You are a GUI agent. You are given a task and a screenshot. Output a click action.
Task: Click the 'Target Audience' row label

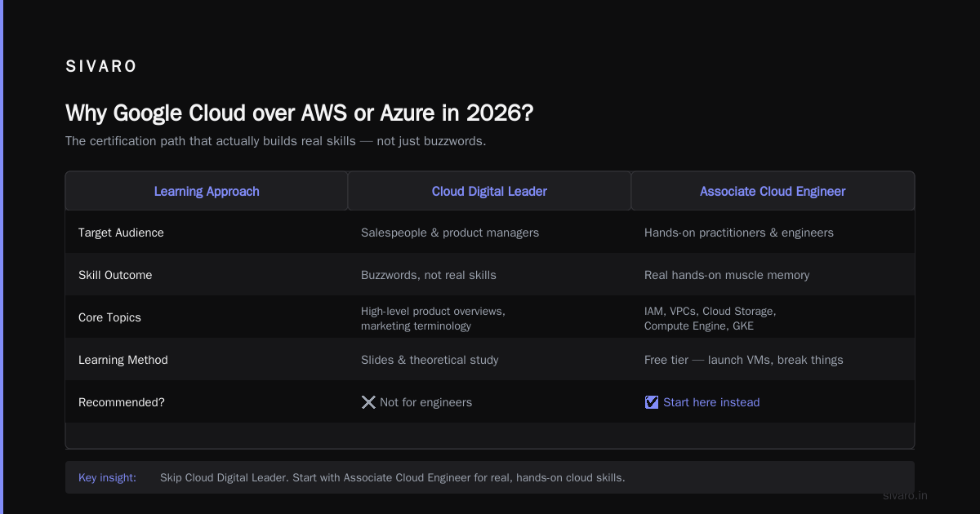click(121, 233)
